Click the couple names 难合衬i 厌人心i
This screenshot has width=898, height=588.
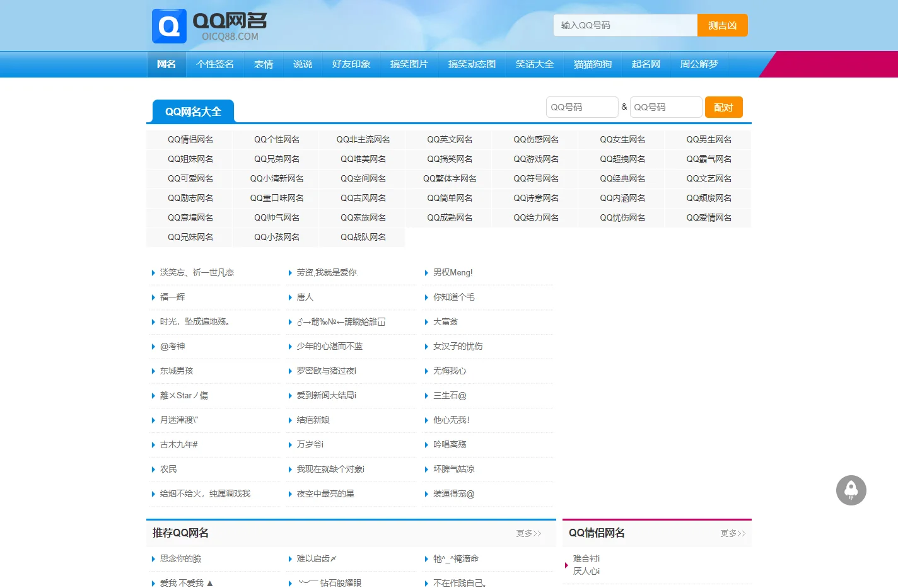586,565
